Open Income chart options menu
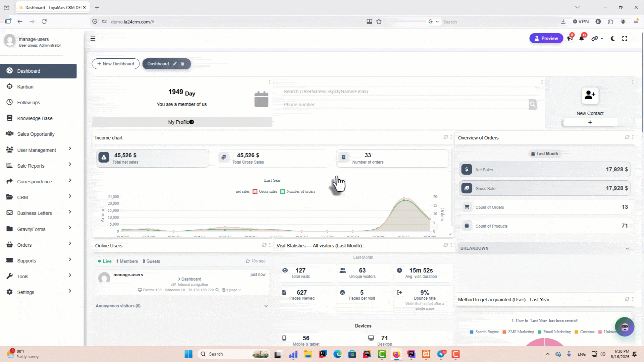The height and width of the screenshot is (362, 644). point(451,137)
